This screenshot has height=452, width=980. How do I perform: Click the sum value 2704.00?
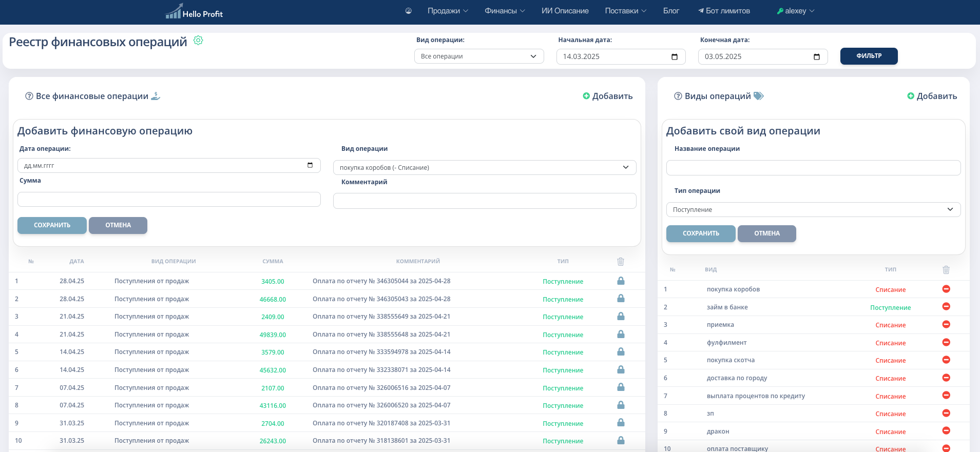273,423
